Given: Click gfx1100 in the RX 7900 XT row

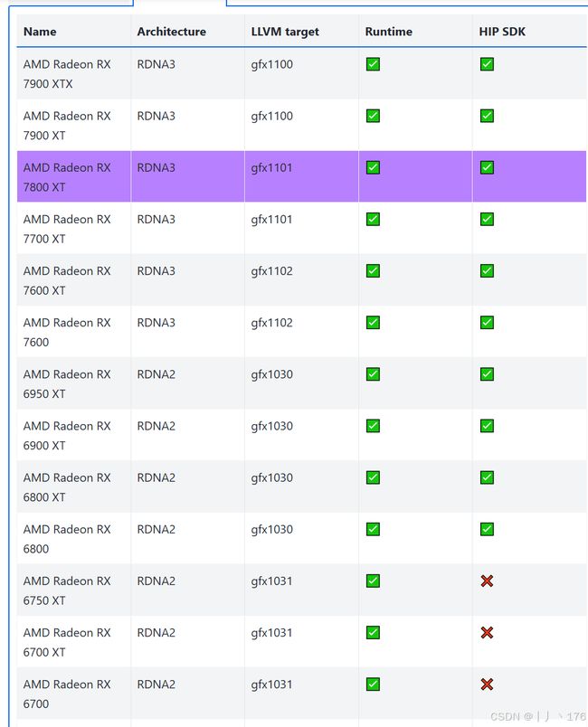Looking at the screenshot, I should point(271,117).
